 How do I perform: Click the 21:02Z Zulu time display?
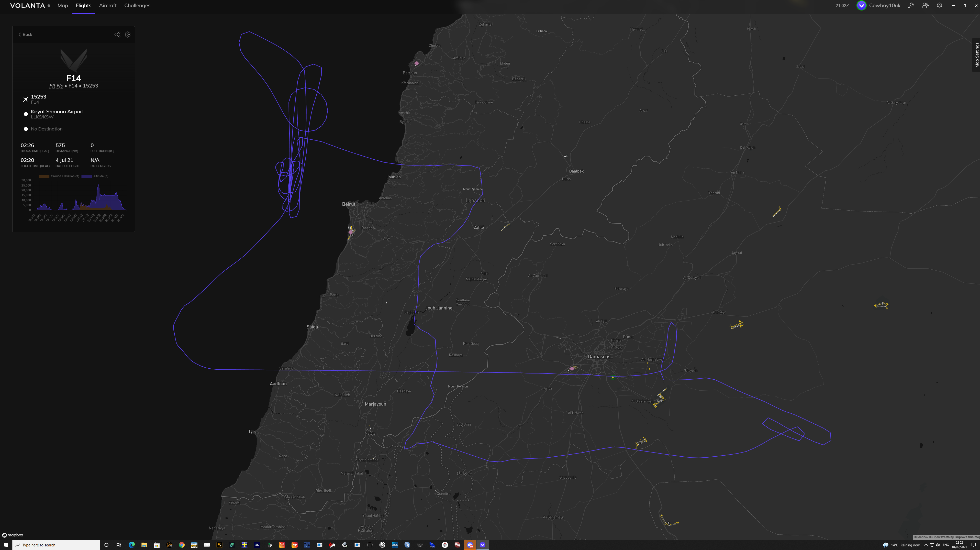tap(842, 5)
